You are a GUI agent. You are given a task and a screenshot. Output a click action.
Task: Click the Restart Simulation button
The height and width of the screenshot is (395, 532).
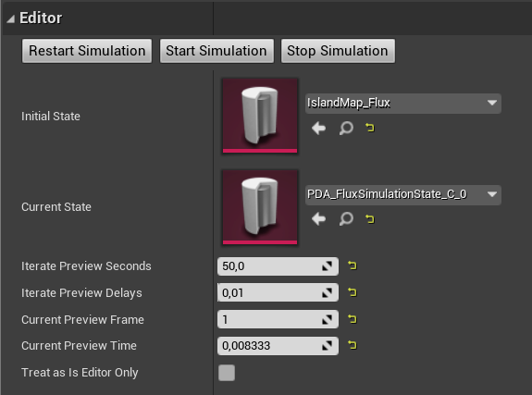click(x=87, y=51)
